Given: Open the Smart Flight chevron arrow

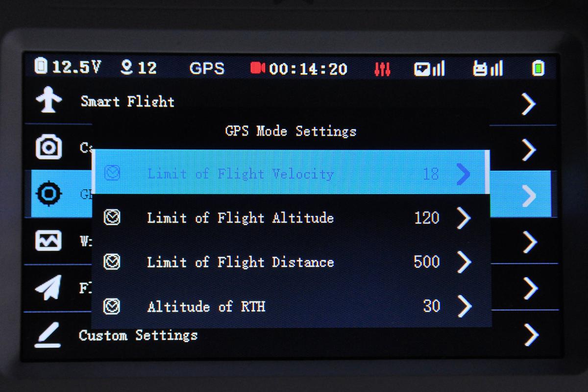Looking at the screenshot, I should click(528, 104).
